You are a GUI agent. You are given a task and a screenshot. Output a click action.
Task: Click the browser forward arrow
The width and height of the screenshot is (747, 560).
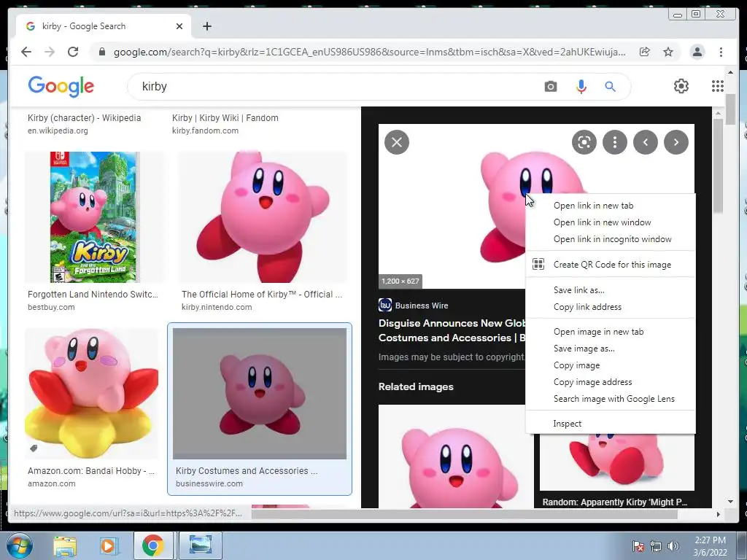[x=50, y=52]
